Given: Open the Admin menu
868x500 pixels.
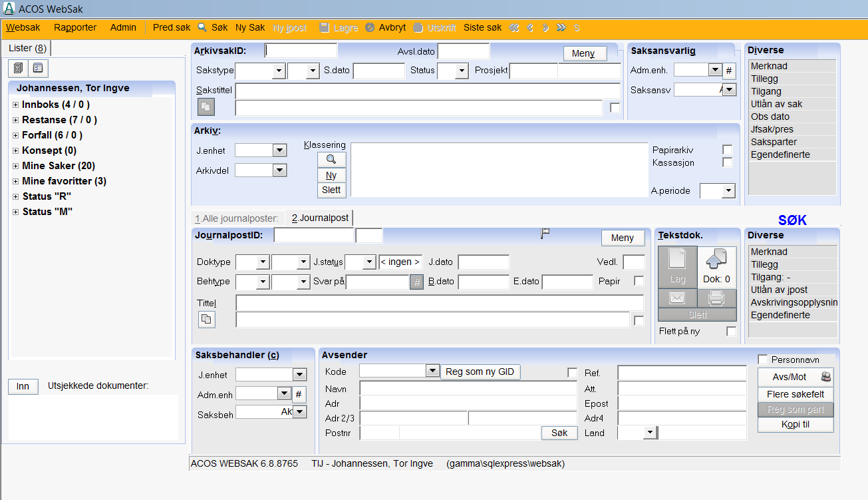Looking at the screenshot, I should pos(123,28).
